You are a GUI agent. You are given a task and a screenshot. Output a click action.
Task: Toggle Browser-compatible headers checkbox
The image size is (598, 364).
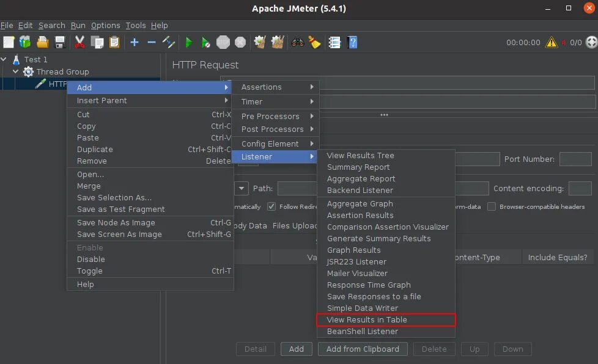(x=492, y=207)
